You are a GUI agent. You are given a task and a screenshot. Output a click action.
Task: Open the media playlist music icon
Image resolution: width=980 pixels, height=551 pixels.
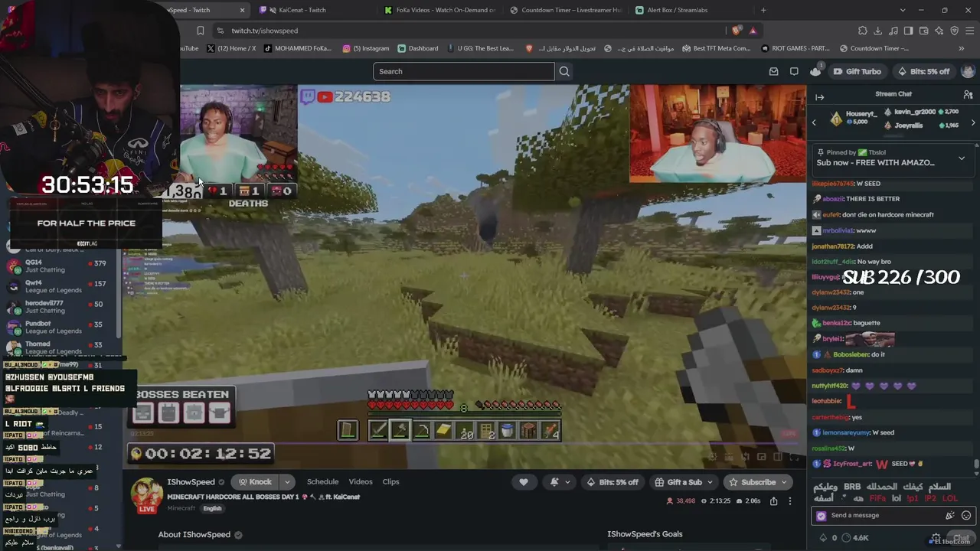tap(893, 31)
